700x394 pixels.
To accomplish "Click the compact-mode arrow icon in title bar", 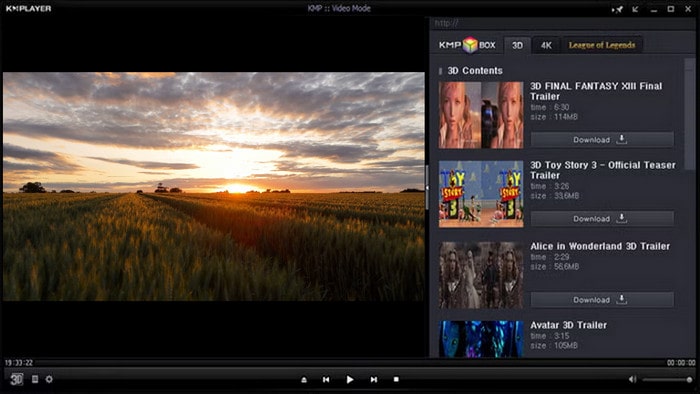I will [x=635, y=9].
